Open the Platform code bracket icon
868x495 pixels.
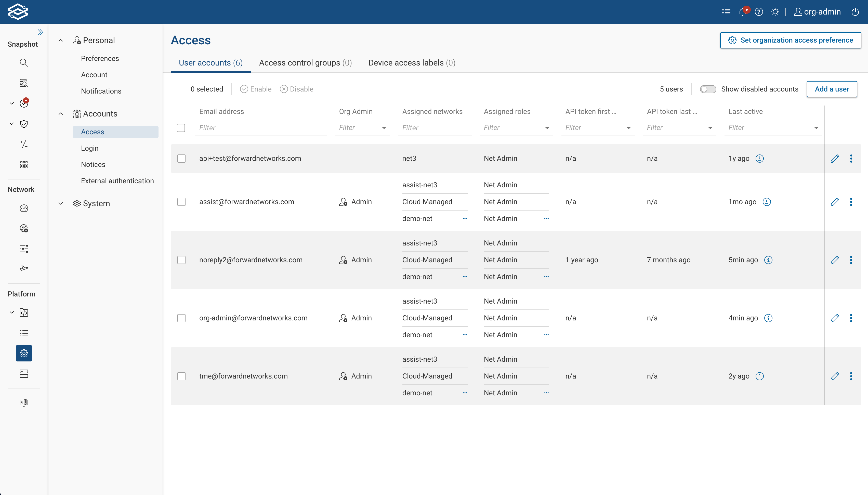click(24, 312)
